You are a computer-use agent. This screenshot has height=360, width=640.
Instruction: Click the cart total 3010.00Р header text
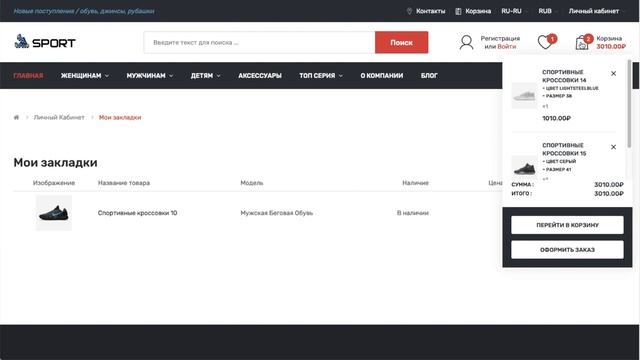pyautogui.click(x=611, y=47)
